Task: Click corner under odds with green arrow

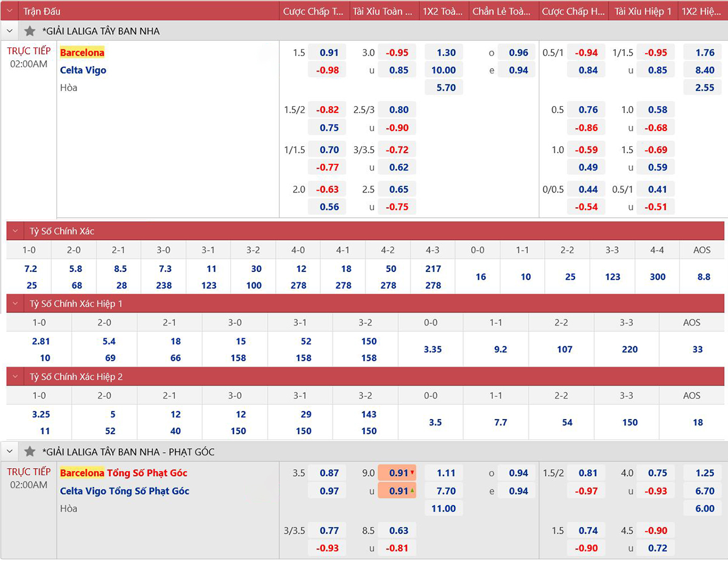Action: point(397,491)
